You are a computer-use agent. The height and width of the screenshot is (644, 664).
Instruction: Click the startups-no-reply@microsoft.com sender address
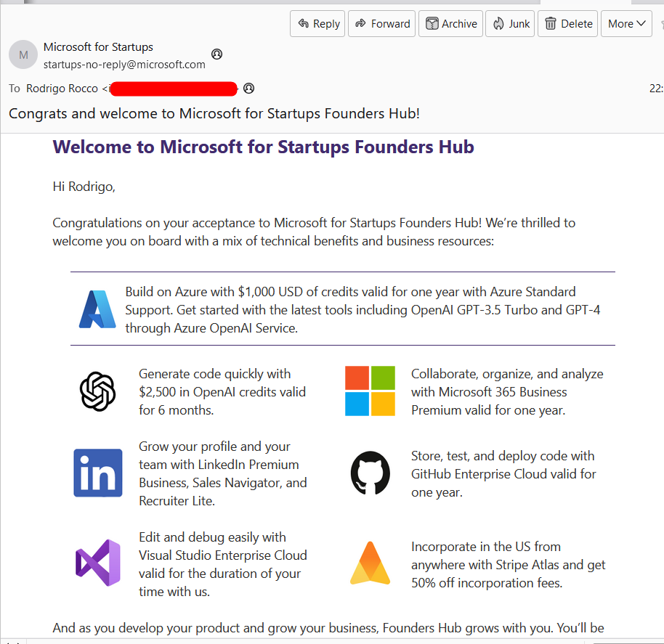[x=124, y=64]
